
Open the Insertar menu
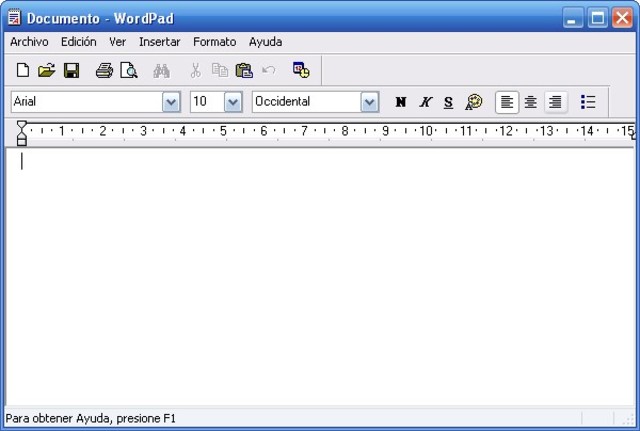point(160,42)
